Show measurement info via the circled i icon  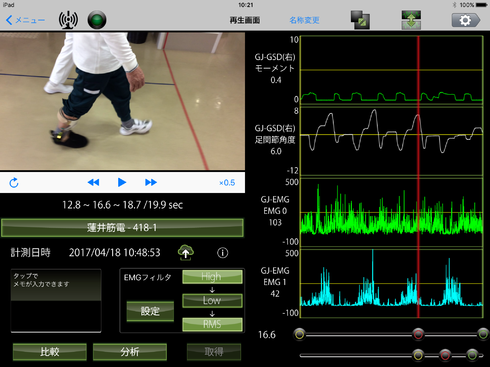[x=223, y=253]
